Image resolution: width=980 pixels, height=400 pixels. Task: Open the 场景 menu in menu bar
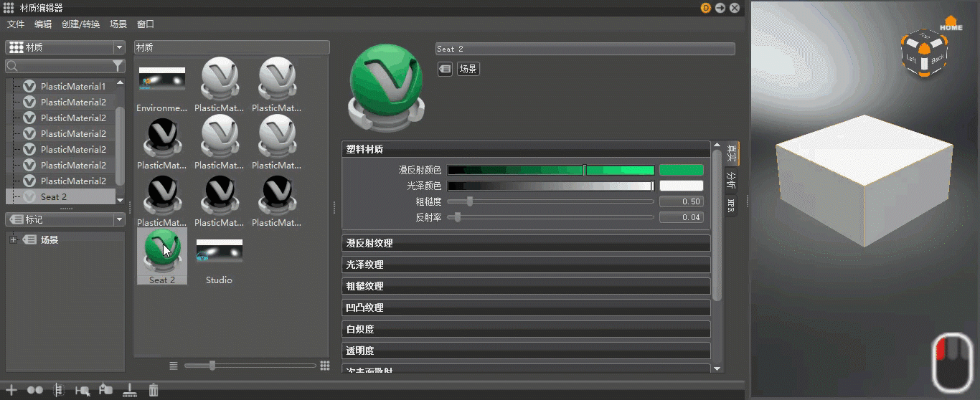[x=118, y=24]
